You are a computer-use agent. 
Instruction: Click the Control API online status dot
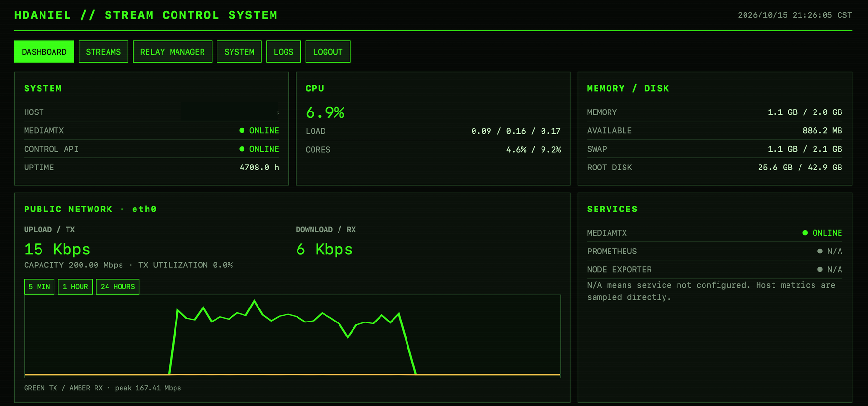pyautogui.click(x=242, y=149)
